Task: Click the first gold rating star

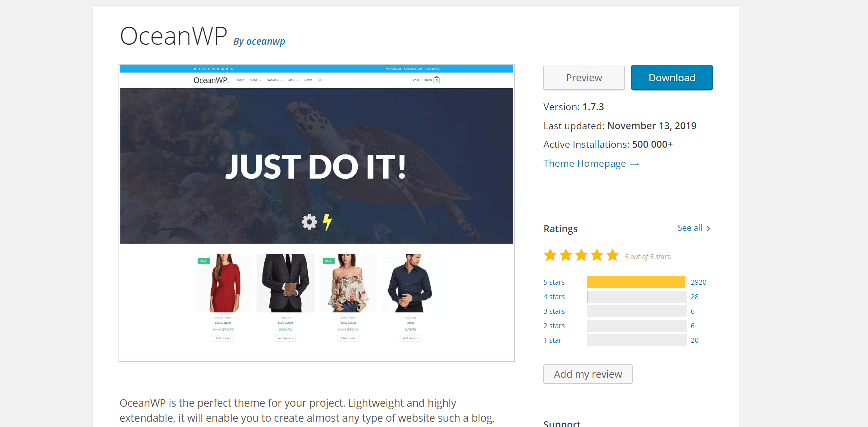Action: tap(550, 255)
